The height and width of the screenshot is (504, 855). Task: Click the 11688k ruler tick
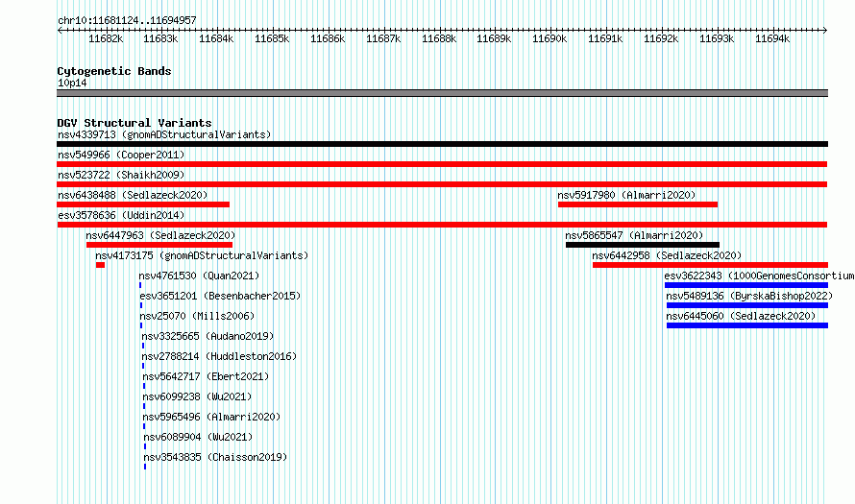point(439,38)
